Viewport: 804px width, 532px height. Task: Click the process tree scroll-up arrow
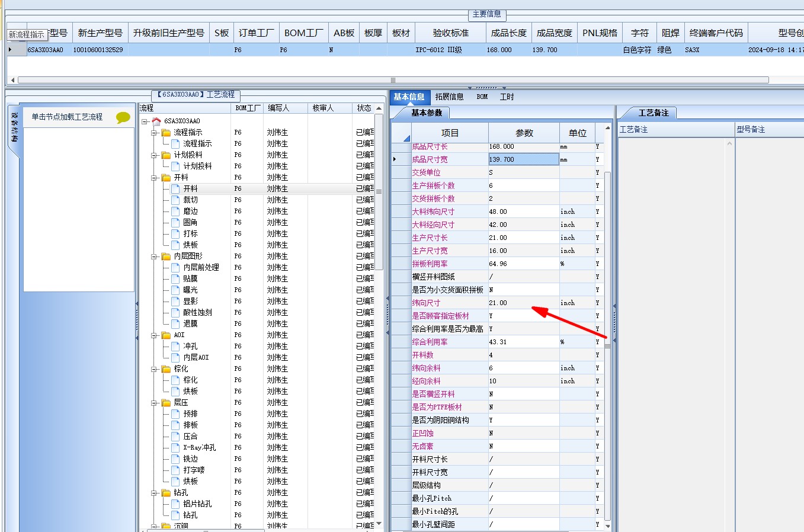click(379, 108)
